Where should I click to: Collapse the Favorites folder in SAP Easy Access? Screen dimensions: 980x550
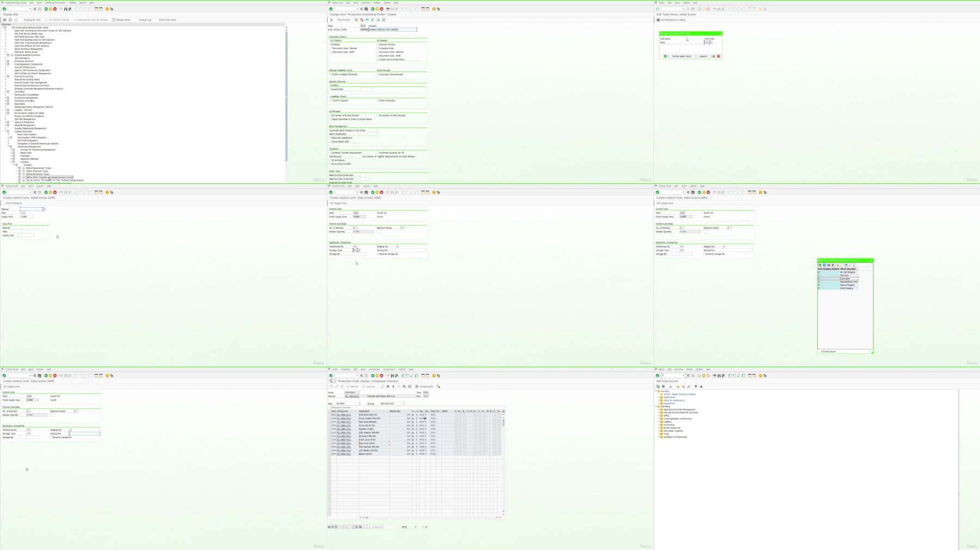coord(657,391)
